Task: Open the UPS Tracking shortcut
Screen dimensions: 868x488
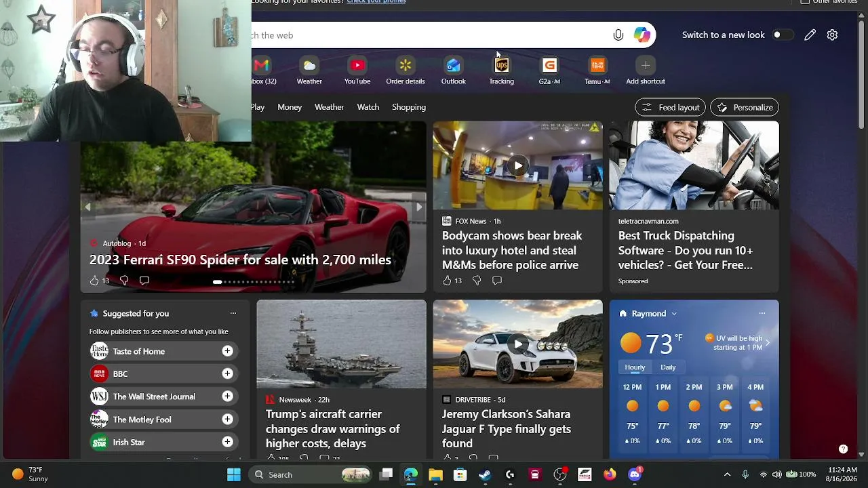Action: [x=501, y=71]
